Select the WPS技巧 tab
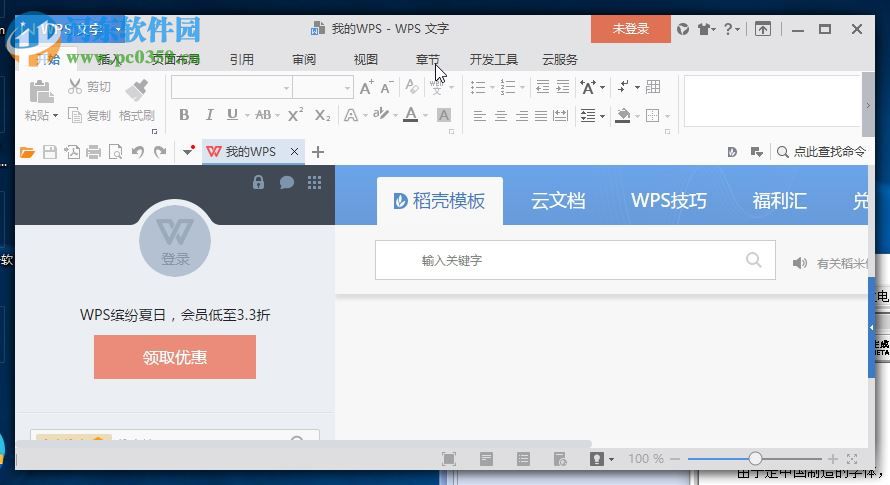890x485 pixels. 669,200
